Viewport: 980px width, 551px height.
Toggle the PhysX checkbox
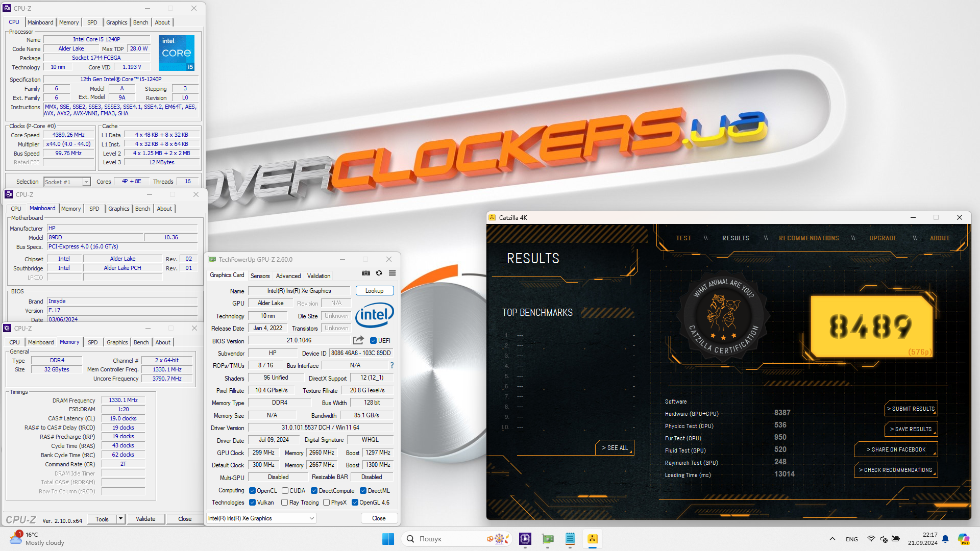pos(326,503)
